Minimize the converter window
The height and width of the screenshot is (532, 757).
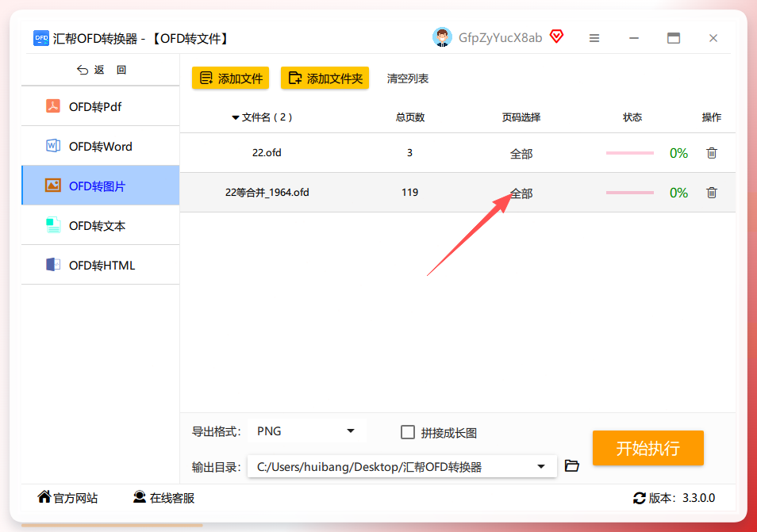[634, 38]
